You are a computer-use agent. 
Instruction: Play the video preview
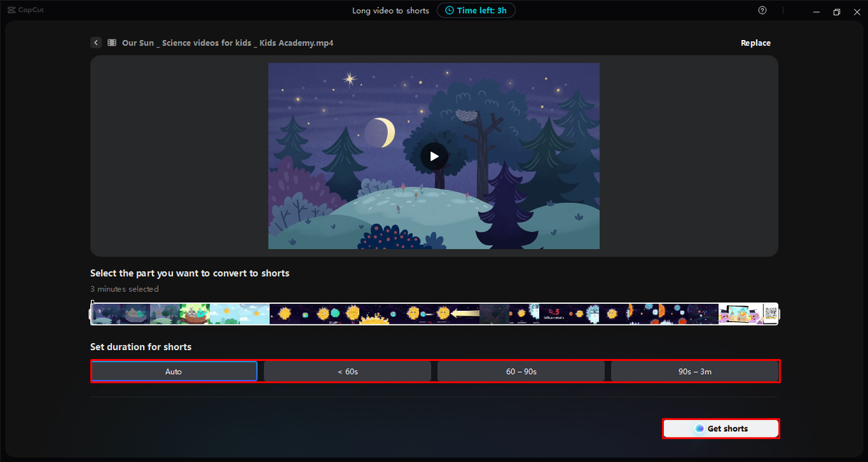click(x=434, y=156)
